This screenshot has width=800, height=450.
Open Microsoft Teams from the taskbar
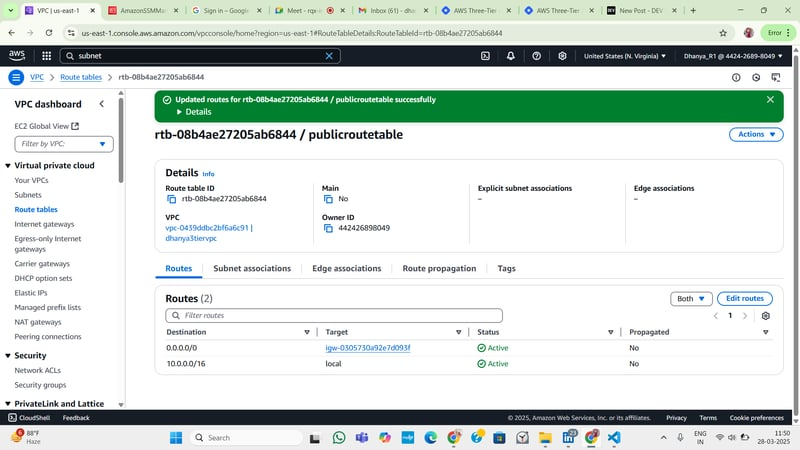(x=362, y=438)
